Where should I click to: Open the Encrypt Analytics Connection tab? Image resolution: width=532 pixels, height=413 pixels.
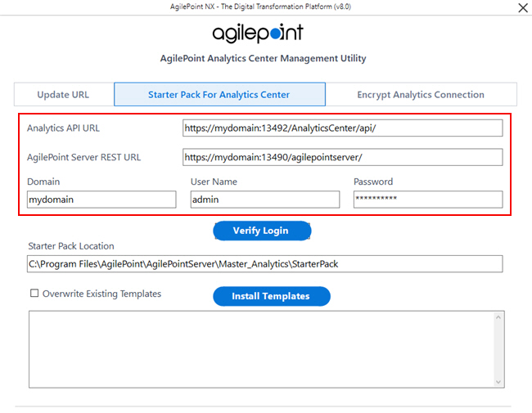click(x=421, y=94)
